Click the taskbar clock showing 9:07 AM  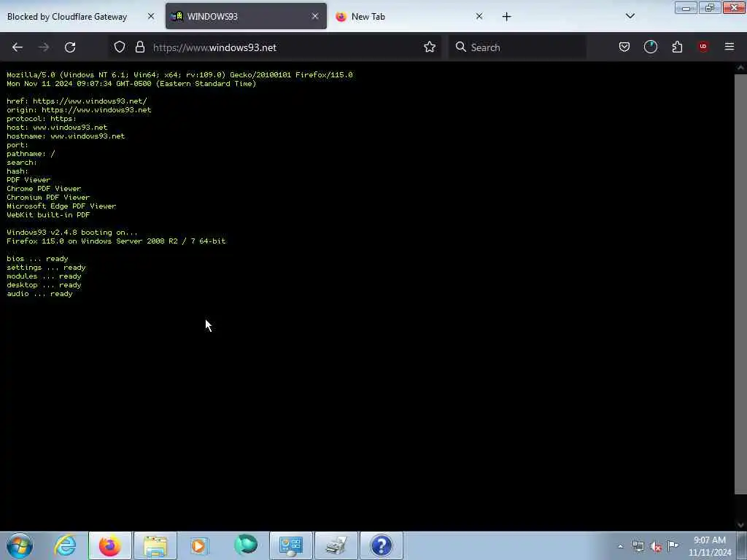(x=709, y=546)
